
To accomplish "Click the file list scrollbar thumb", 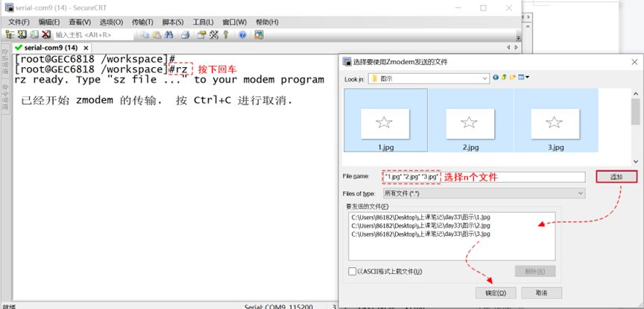I will (x=635, y=110).
